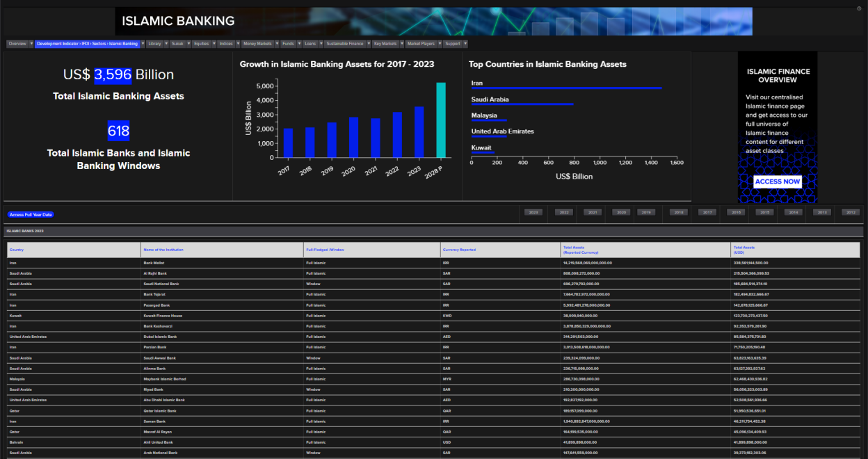The image size is (868, 459).
Task: Open the Money Markets dropdown arrow
Action: click(x=277, y=44)
